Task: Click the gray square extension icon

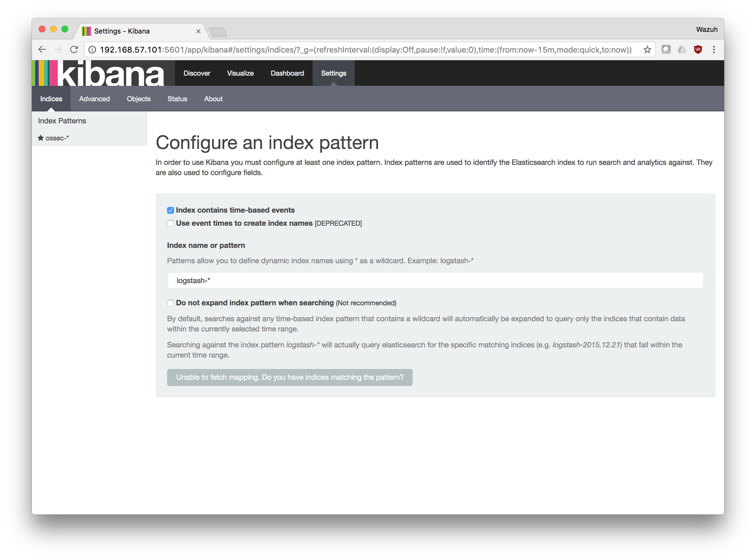Action: tap(666, 49)
